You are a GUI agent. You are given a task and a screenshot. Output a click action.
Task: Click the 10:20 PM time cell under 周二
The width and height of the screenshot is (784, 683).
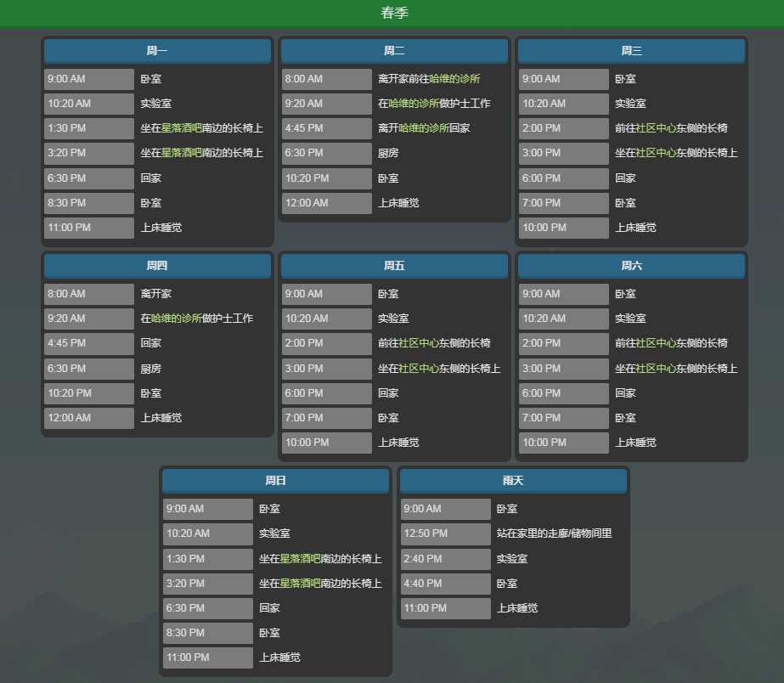pyautogui.click(x=326, y=178)
